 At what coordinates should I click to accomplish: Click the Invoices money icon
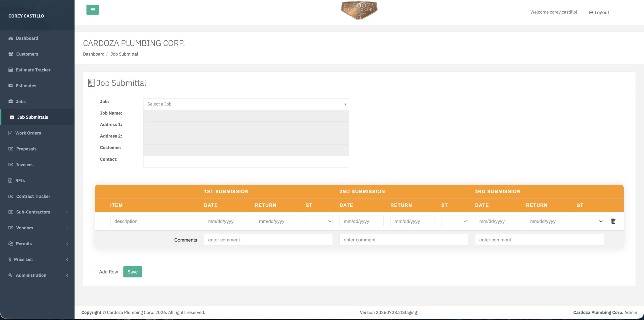(11, 165)
